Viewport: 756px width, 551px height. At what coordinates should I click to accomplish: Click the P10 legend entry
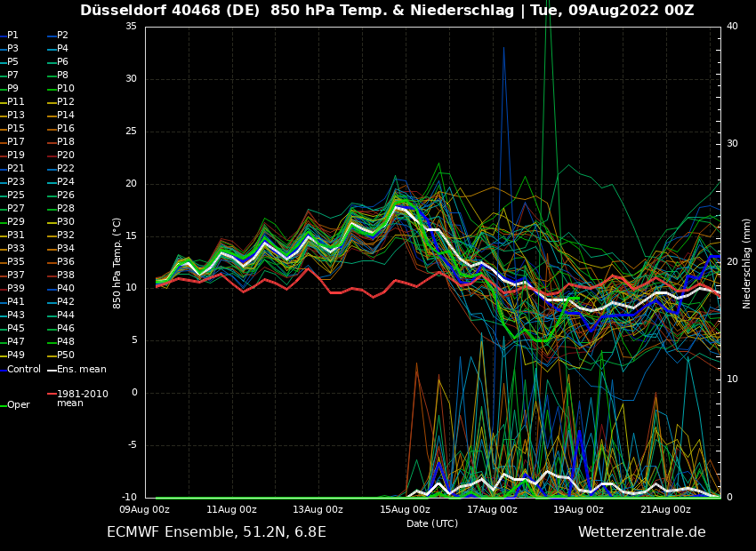click(x=65, y=89)
